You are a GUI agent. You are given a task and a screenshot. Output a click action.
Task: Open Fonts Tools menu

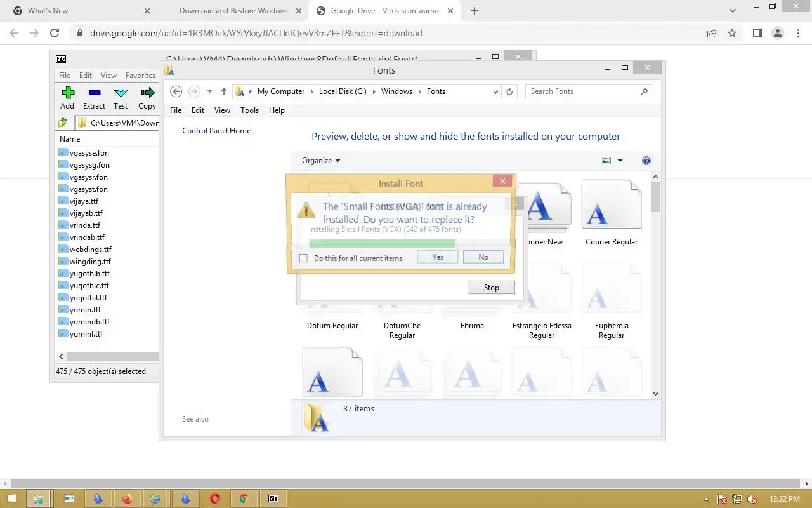click(x=249, y=110)
